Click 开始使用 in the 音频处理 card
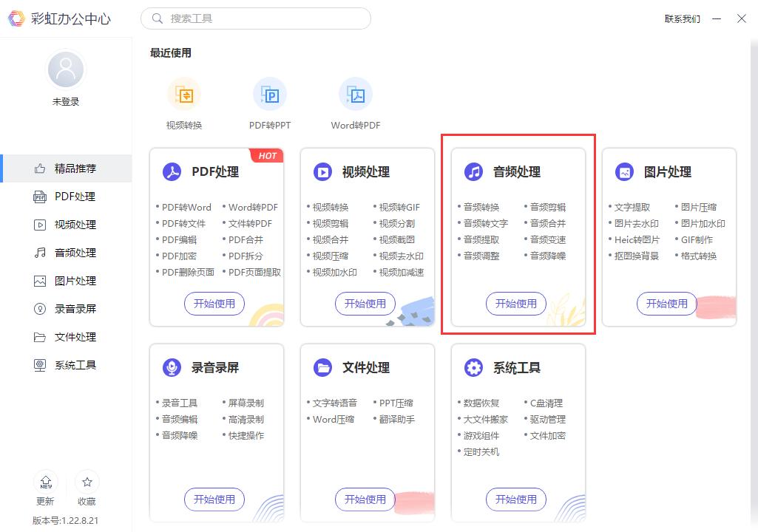Image resolution: width=758 pixels, height=532 pixels. (515, 304)
